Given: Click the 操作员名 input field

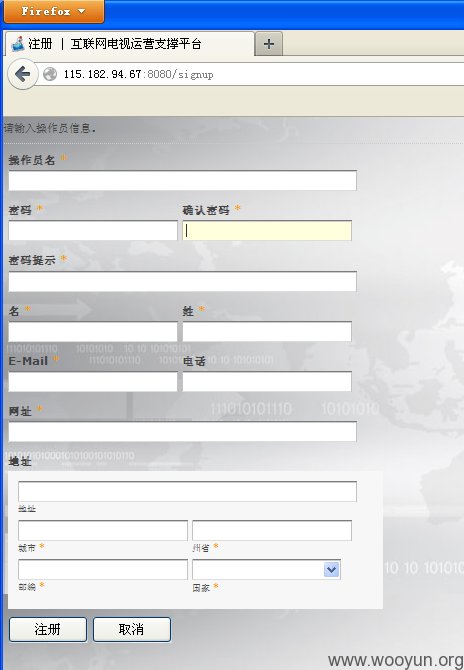Looking at the screenshot, I should coord(182,181).
